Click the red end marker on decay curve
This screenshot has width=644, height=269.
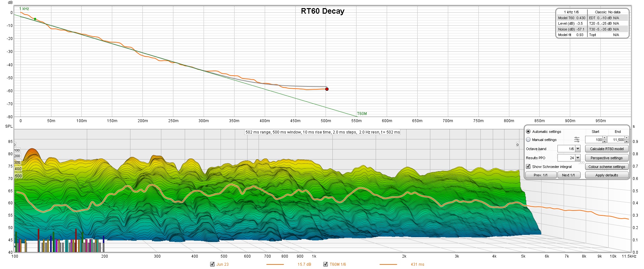pos(327,89)
